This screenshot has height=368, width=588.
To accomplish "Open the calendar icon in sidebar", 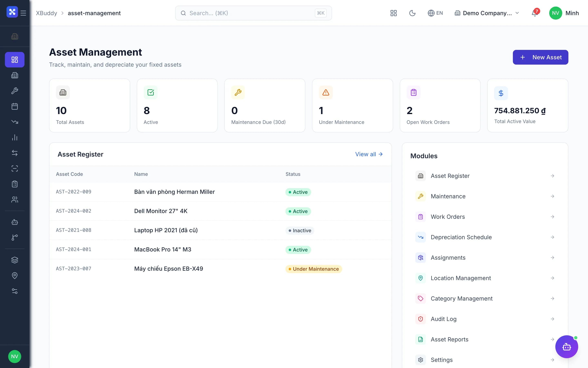I will coord(14,106).
